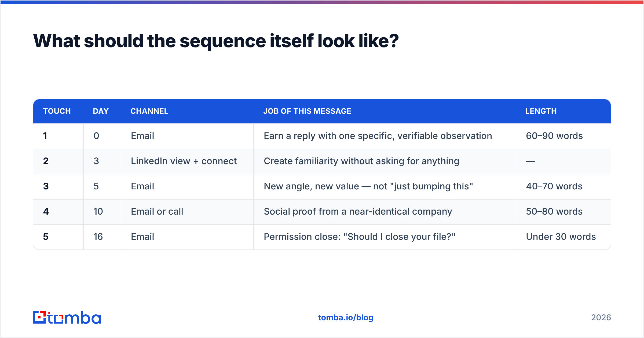Select the '50–80 words' cell
This screenshot has height=338, width=644.
click(563, 212)
